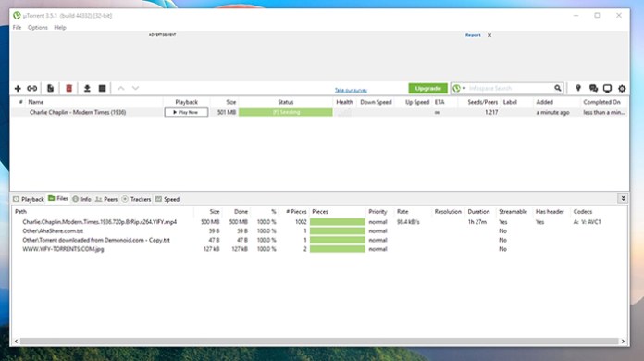
Task: Click the remote monitor icon in toolbar
Action: click(607, 88)
